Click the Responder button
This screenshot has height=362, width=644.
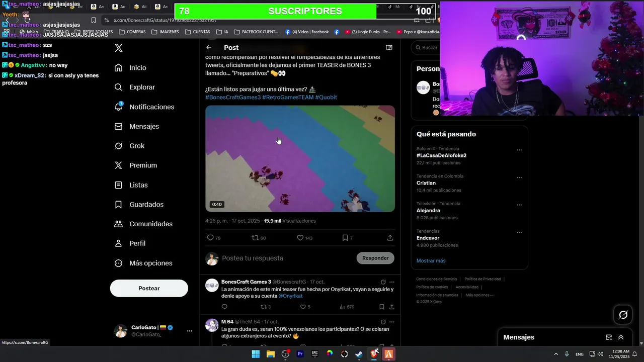(x=375, y=258)
